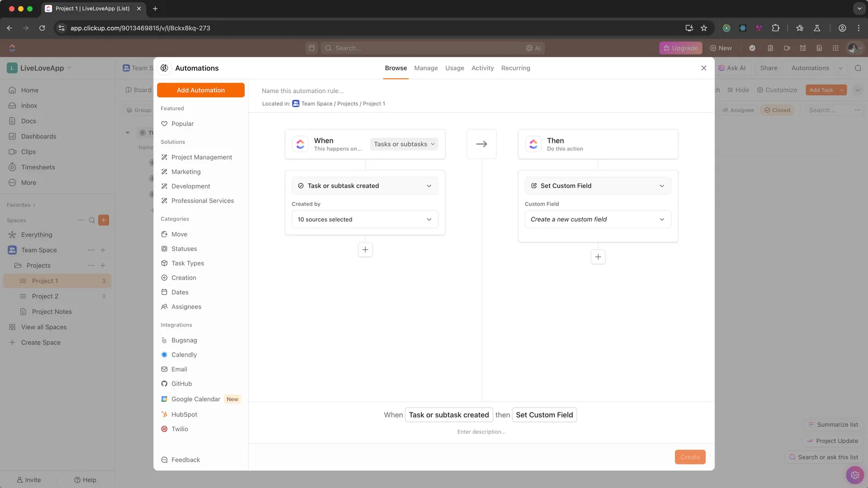
Task: Add a condition with plus under When
Action: click(x=365, y=250)
